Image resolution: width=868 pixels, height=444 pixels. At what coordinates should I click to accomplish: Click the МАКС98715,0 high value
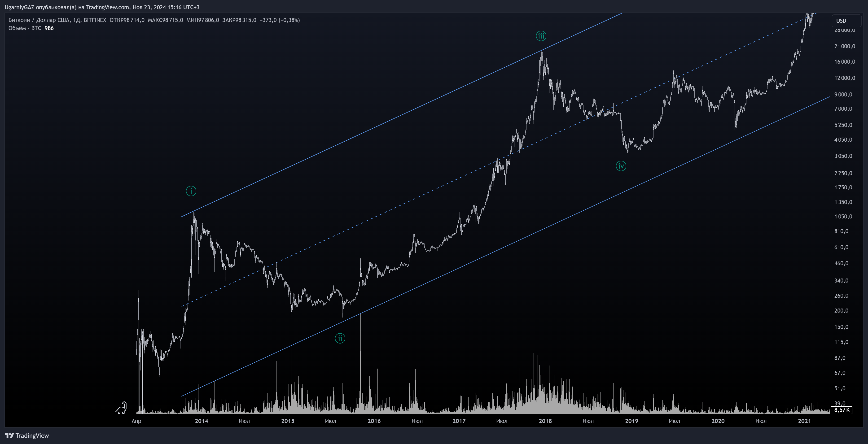pos(166,20)
